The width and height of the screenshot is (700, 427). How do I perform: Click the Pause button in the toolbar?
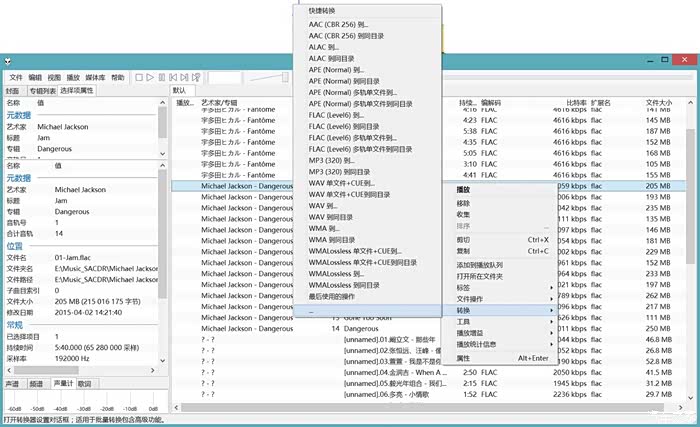(161, 77)
